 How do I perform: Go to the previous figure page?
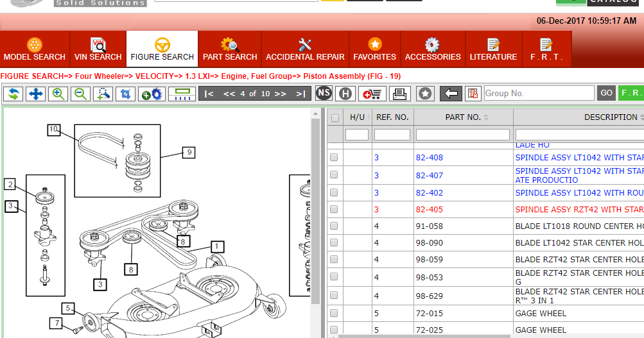tap(229, 94)
